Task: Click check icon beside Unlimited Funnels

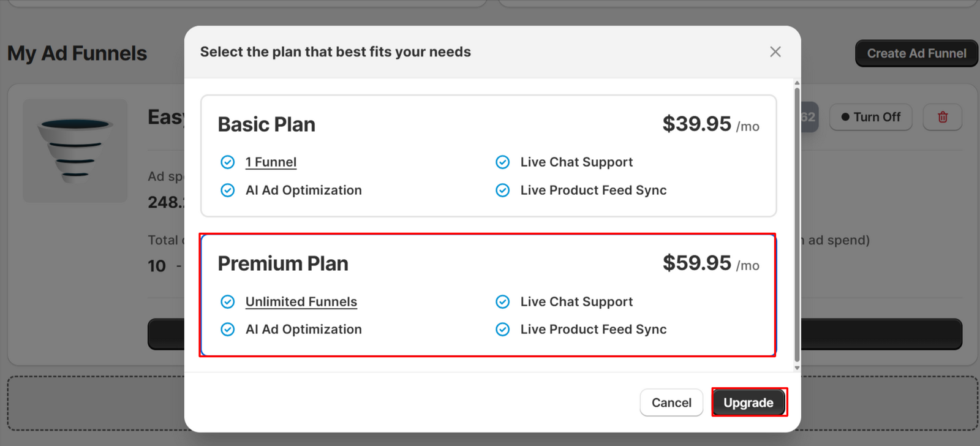Action: coord(227,302)
